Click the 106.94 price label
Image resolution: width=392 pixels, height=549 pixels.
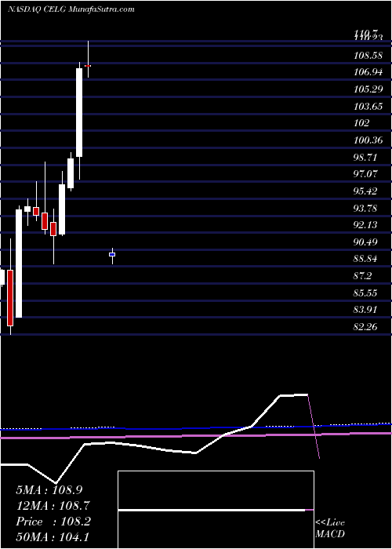[368, 72]
